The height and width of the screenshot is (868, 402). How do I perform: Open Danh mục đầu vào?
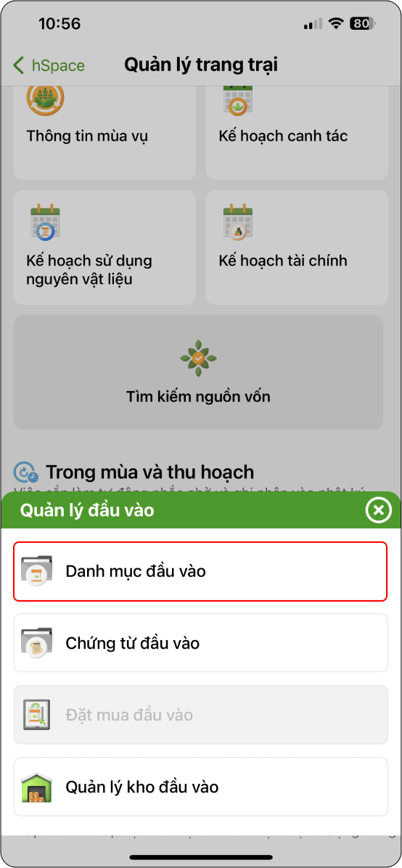(200, 571)
